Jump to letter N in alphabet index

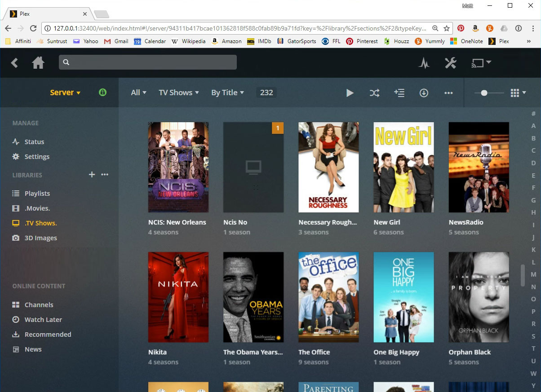[x=533, y=287]
